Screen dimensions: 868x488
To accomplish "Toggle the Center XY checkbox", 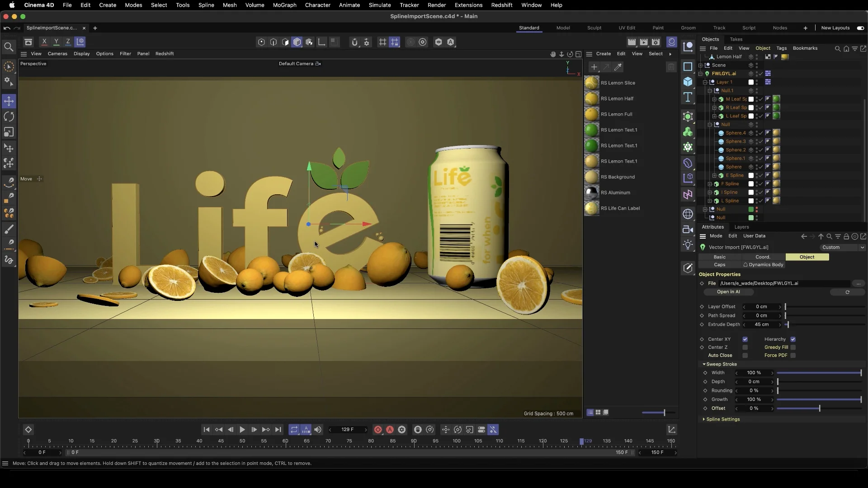I will [x=745, y=339].
